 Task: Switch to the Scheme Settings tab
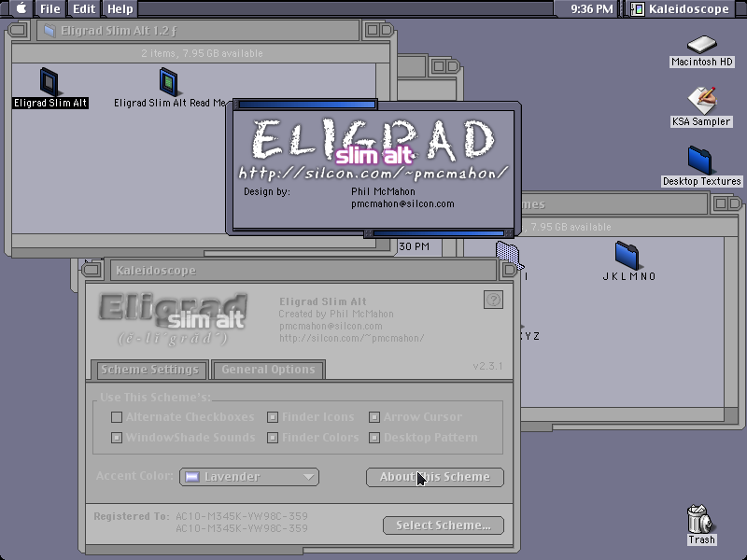point(149,370)
